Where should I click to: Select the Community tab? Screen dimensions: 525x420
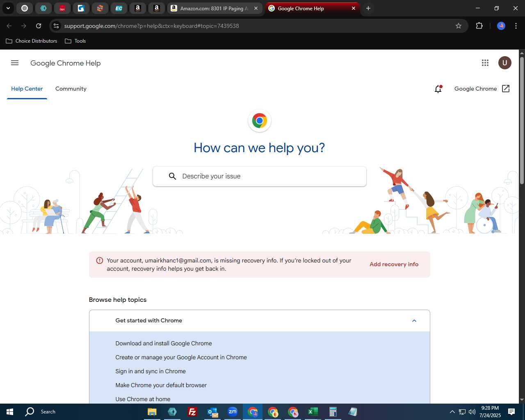click(x=71, y=89)
